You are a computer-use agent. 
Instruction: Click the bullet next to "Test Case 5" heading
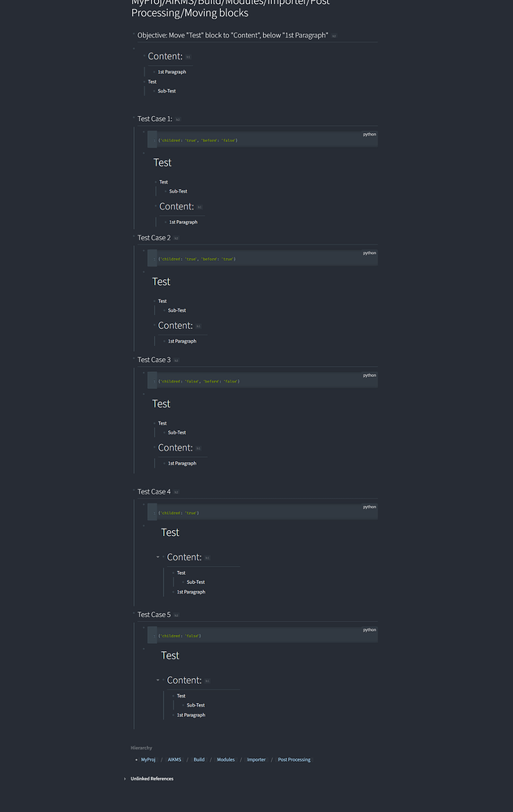pos(132,615)
